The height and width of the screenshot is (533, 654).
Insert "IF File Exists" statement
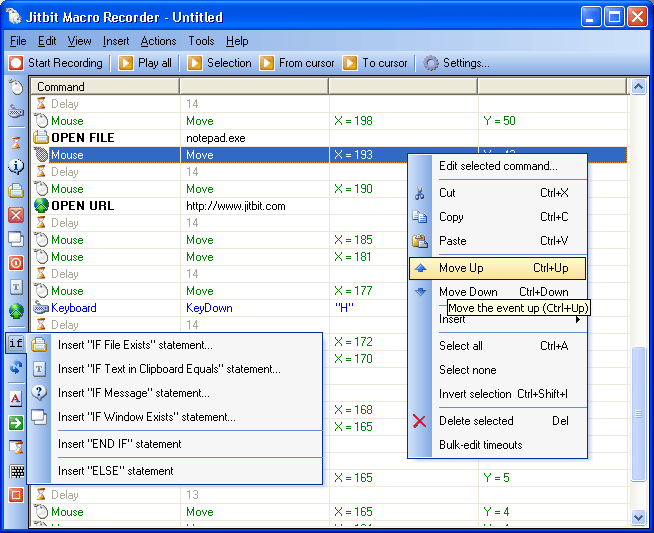135,345
